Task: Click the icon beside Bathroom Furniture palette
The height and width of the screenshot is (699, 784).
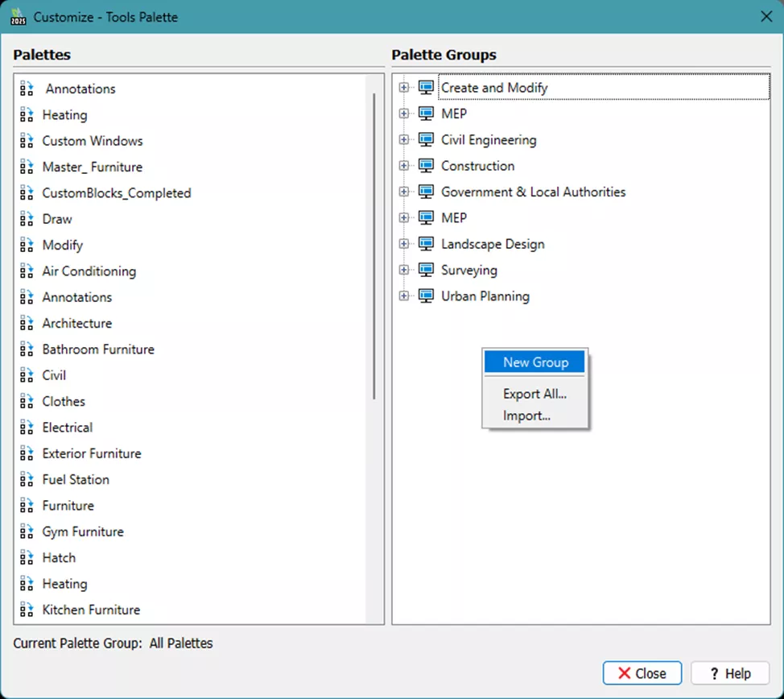Action: (27, 349)
